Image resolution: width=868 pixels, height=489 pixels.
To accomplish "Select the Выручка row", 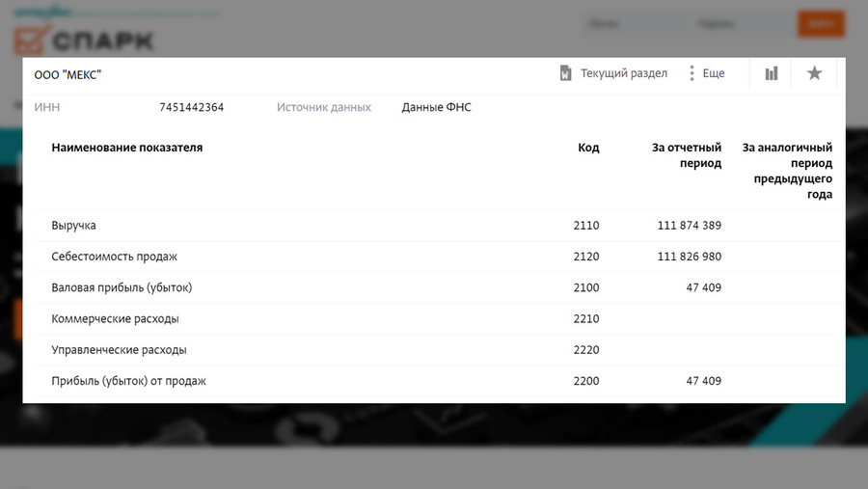I will pos(433,226).
